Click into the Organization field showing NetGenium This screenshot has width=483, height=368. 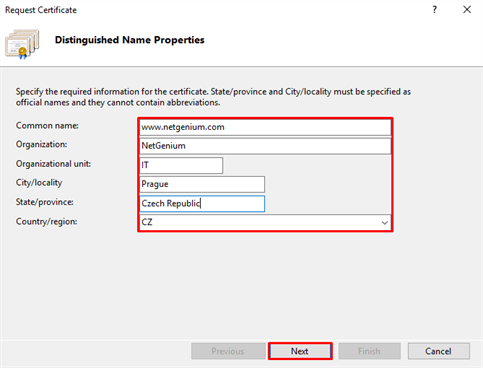pyautogui.click(x=265, y=146)
